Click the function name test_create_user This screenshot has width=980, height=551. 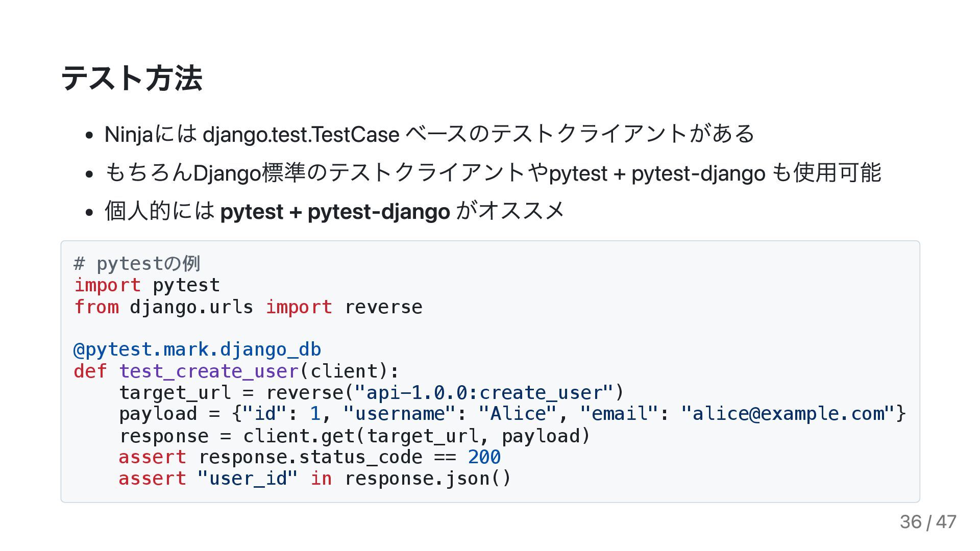tap(209, 371)
